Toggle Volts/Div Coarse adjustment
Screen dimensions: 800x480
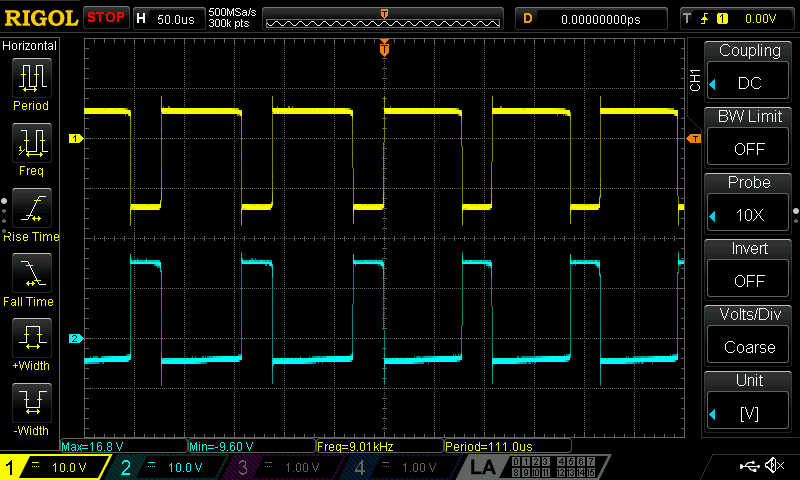pos(749,335)
